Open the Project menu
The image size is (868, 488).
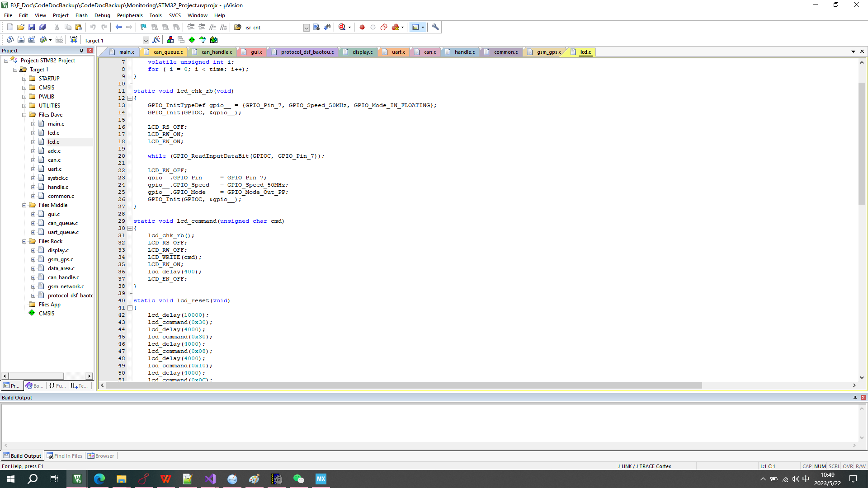point(61,15)
